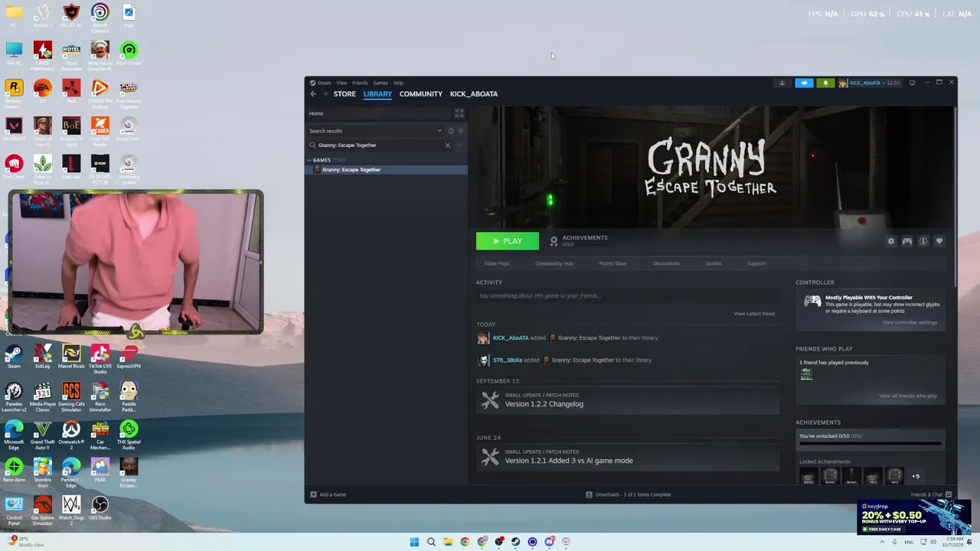Select the Rockstar Games Launcher icon

[14, 91]
